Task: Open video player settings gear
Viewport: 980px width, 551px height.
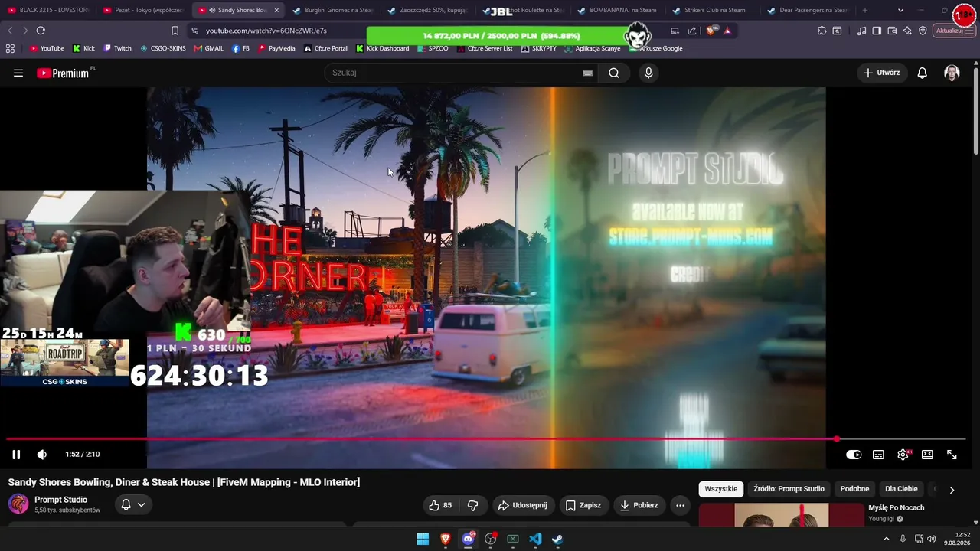Action: click(x=903, y=455)
